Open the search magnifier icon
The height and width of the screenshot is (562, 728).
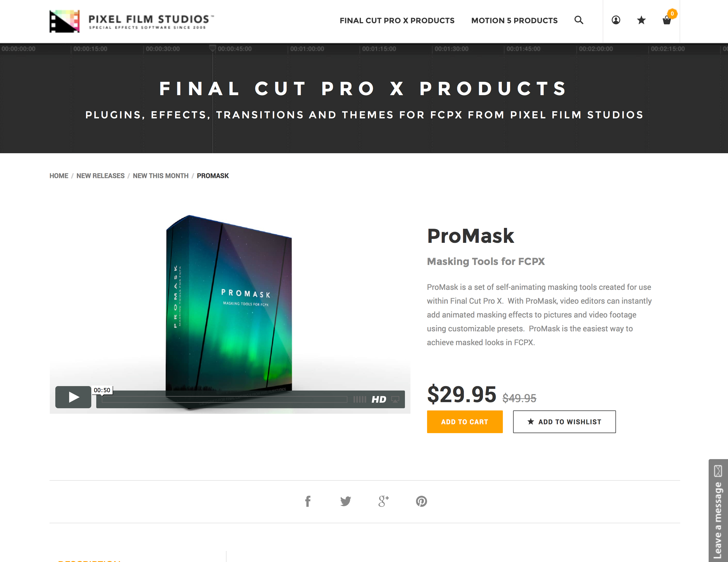579,20
